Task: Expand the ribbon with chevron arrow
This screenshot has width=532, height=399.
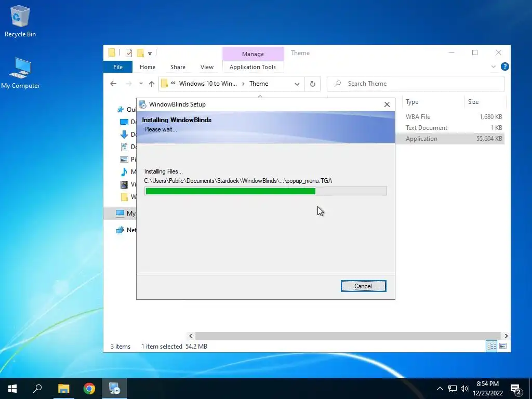Action: coord(494,66)
